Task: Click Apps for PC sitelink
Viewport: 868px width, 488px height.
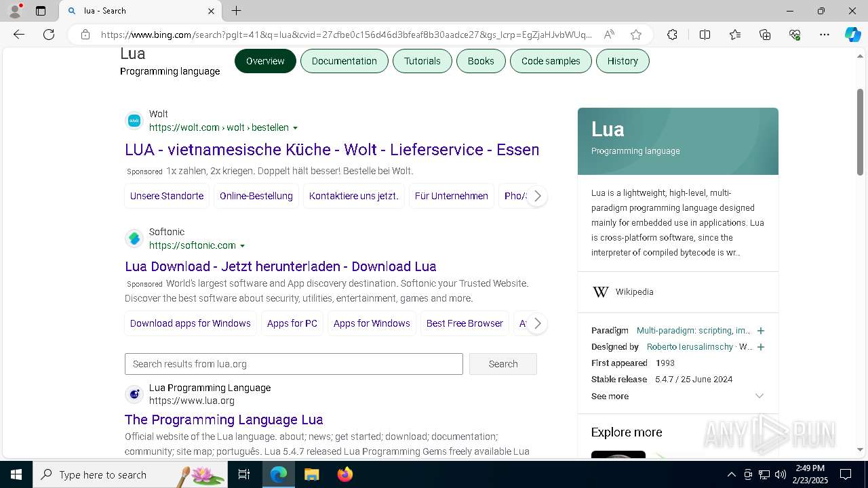Action: point(292,323)
